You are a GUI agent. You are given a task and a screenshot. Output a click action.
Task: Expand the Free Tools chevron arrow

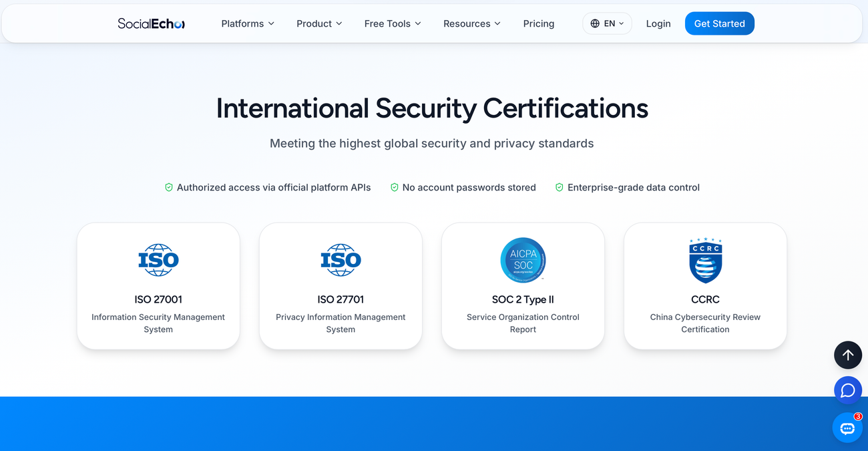click(x=418, y=23)
